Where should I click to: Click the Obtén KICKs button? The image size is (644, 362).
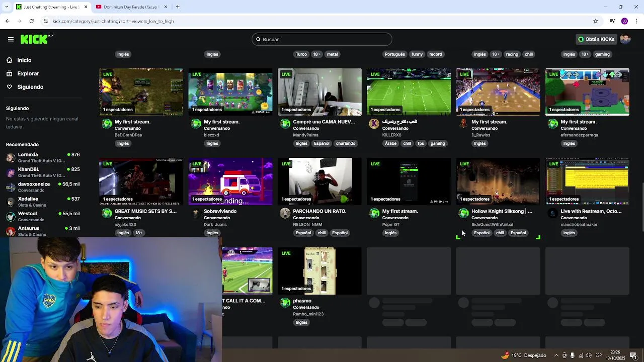point(596,39)
